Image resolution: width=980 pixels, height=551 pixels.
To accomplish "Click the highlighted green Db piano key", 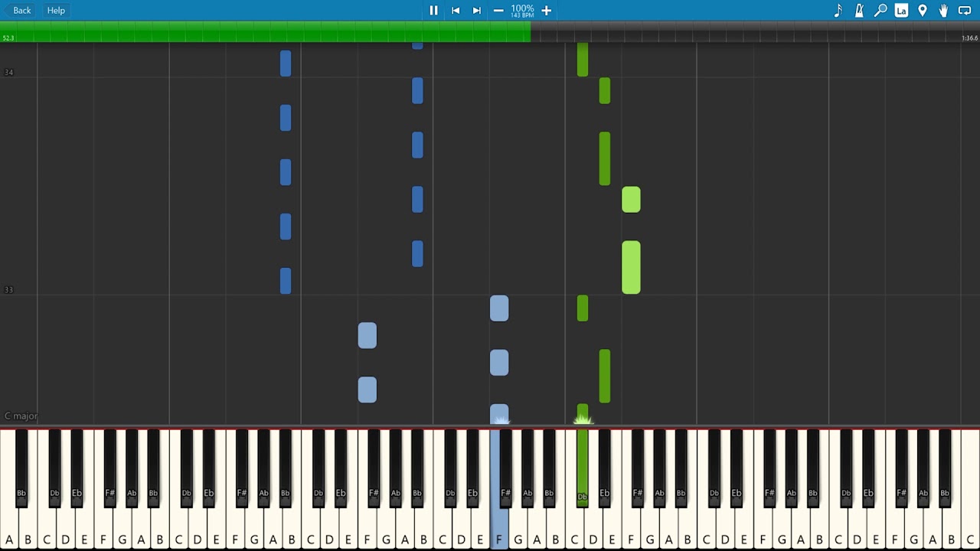I will coord(583,467).
